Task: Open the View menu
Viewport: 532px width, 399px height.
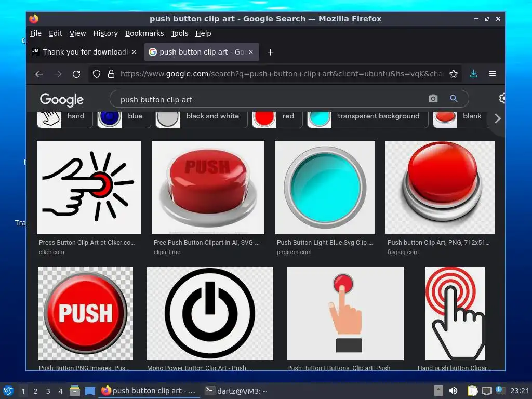Action: [77, 33]
